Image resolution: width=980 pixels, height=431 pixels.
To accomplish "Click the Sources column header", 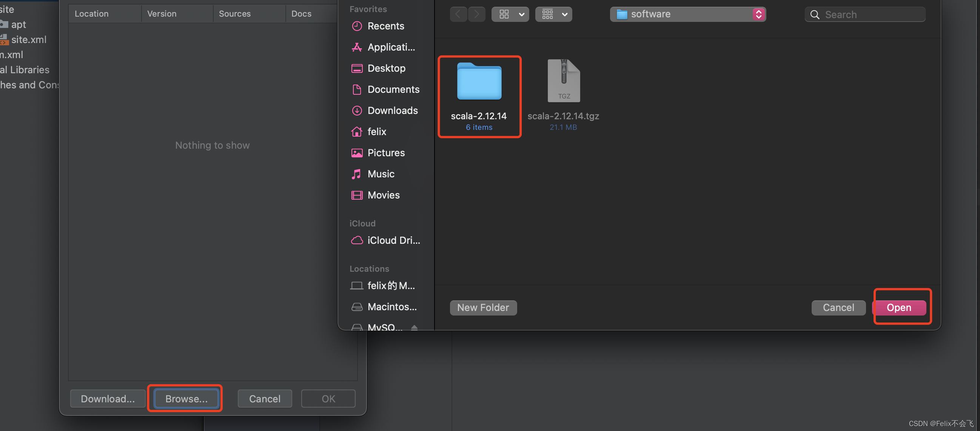I will click(x=234, y=14).
